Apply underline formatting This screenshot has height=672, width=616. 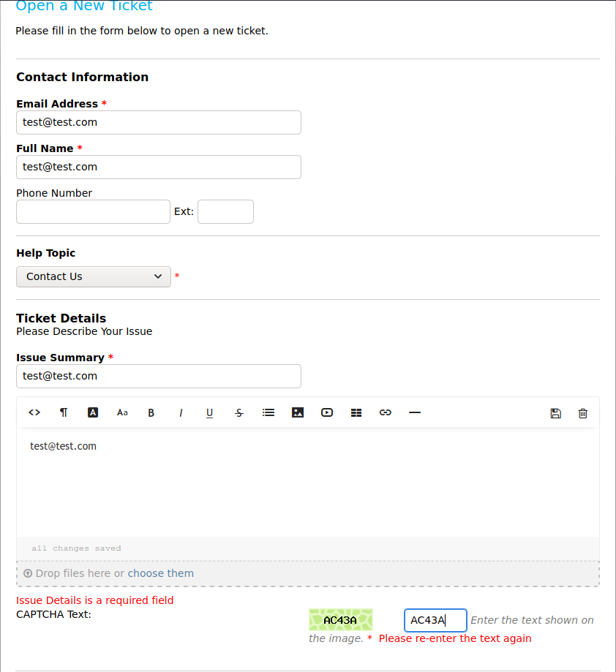(x=210, y=412)
